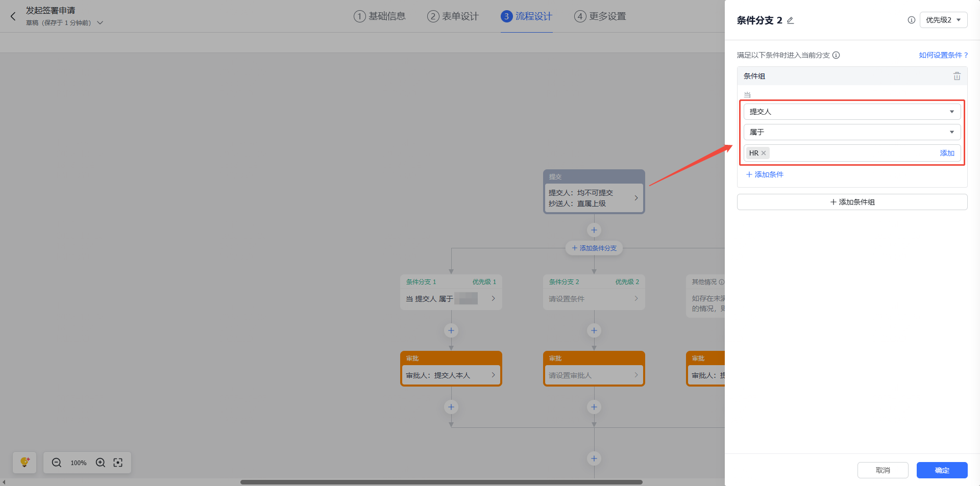Open the 优先级2 priority dropdown
980x486 pixels.
943,20
